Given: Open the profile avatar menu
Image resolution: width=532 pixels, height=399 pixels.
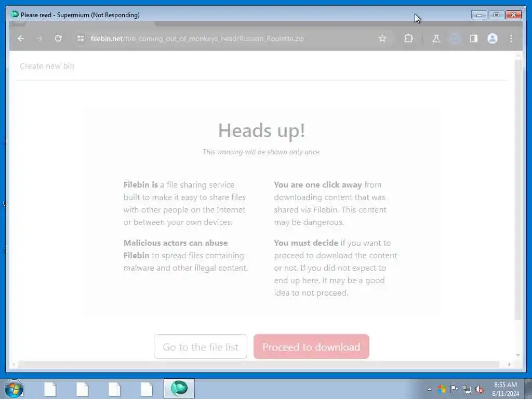Looking at the screenshot, I should [x=493, y=38].
